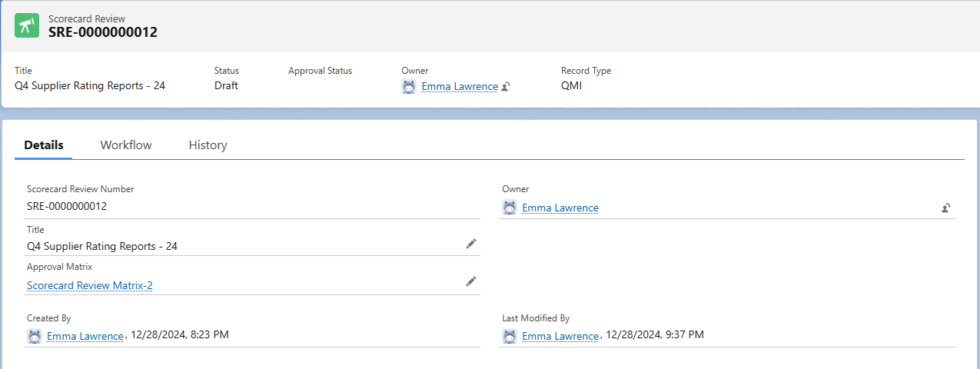The image size is (980, 369).
Task: Open the History tab
Action: click(208, 145)
